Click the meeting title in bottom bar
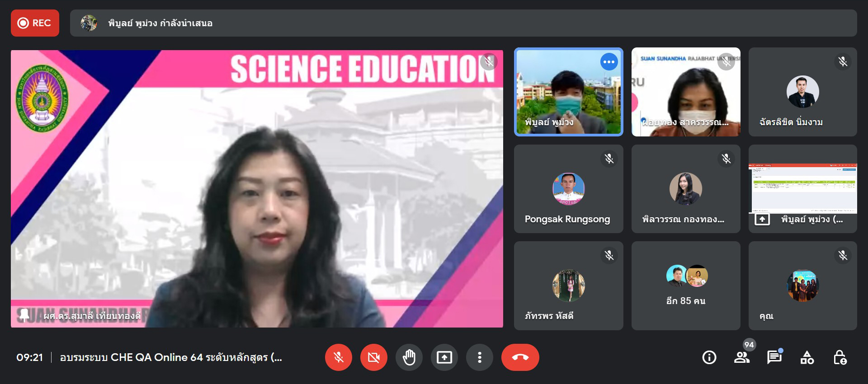 [x=171, y=357]
